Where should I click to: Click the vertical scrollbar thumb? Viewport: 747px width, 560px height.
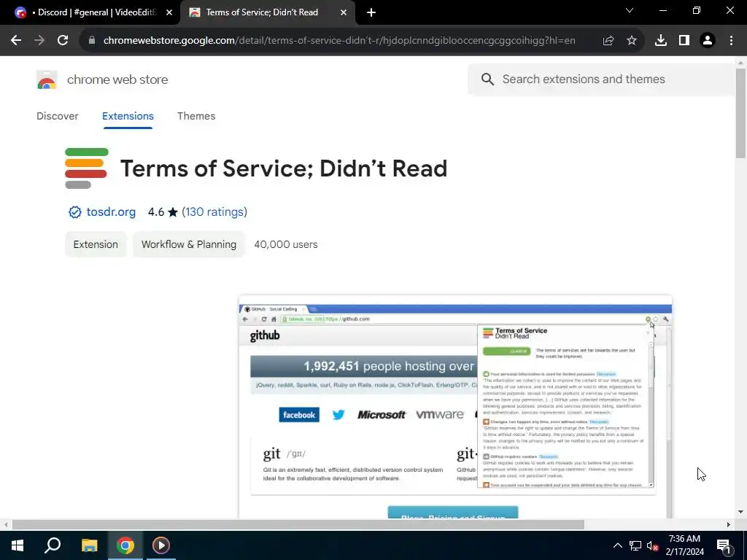click(740, 113)
